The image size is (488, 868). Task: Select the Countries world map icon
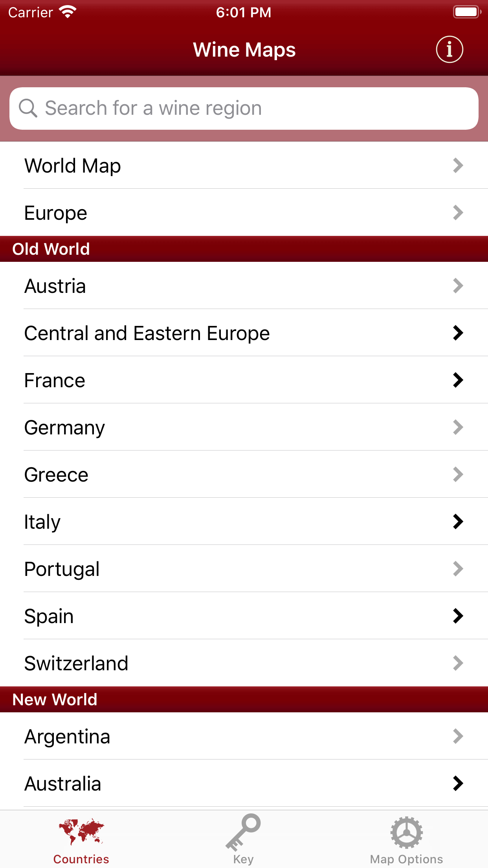(81, 831)
